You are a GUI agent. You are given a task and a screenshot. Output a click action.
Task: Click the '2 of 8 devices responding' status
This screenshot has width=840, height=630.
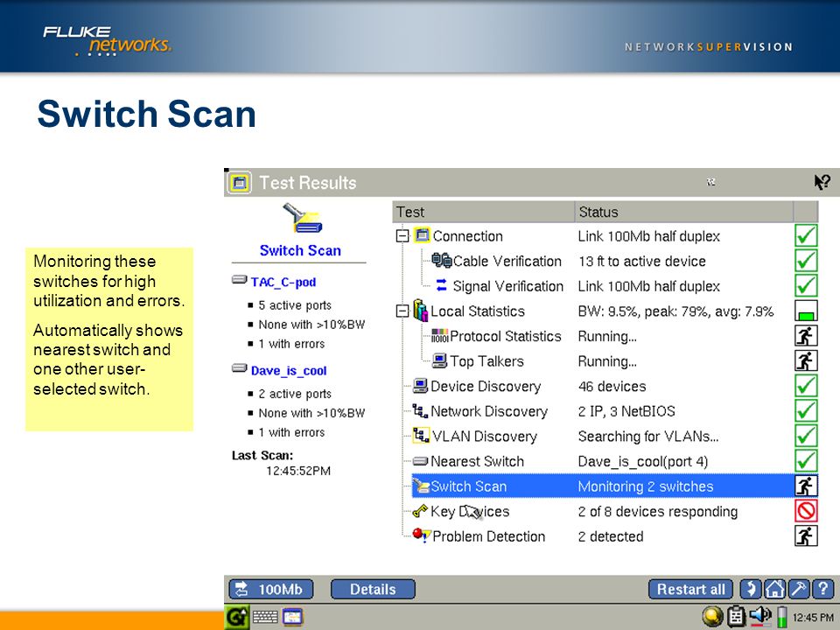pyautogui.click(x=658, y=512)
